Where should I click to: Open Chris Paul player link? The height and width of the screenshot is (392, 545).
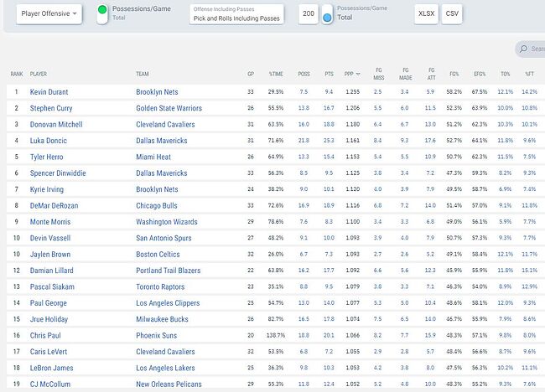point(45,336)
